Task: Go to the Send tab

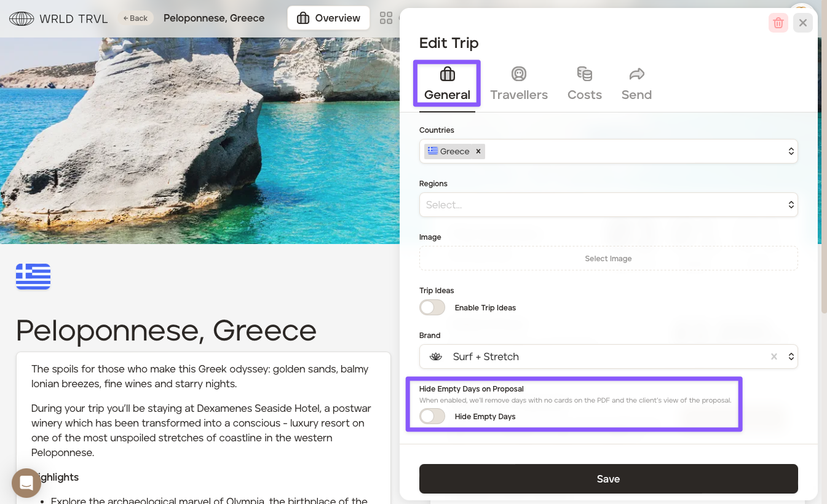Action: click(x=636, y=84)
